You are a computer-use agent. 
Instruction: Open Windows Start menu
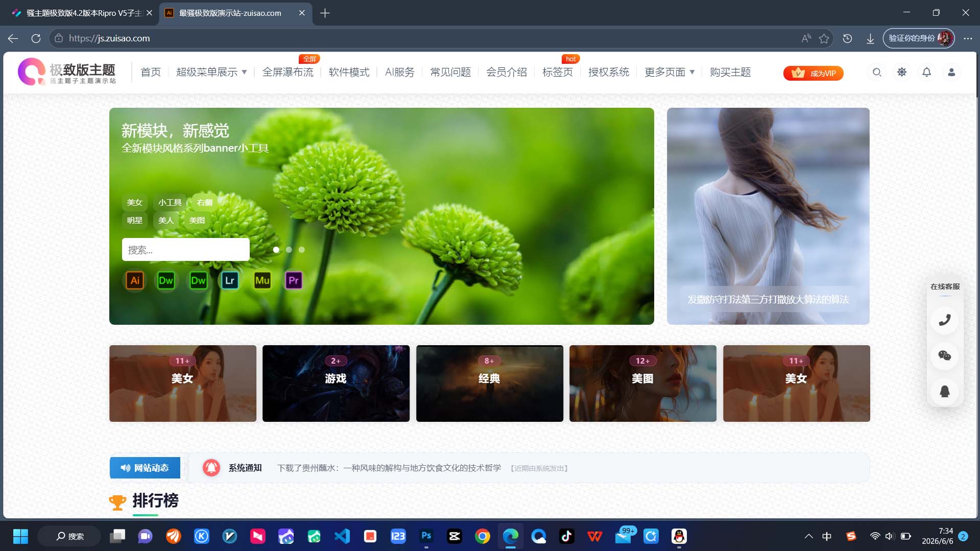(x=20, y=536)
